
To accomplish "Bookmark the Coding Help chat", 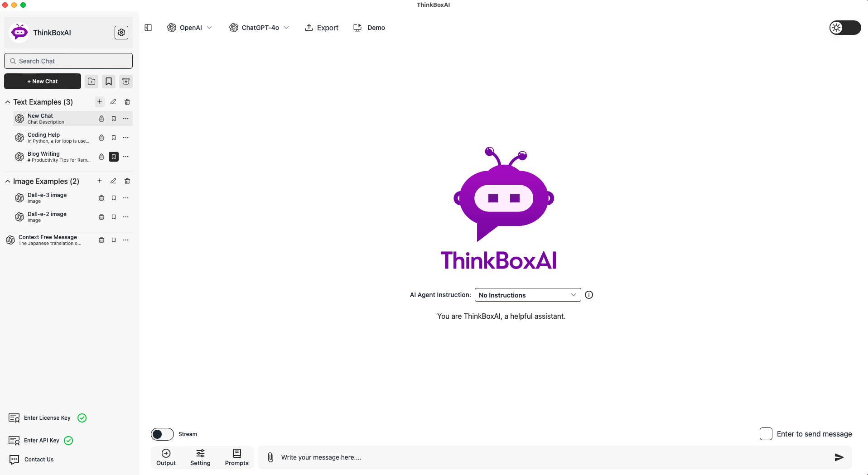I will click(x=114, y=138).
